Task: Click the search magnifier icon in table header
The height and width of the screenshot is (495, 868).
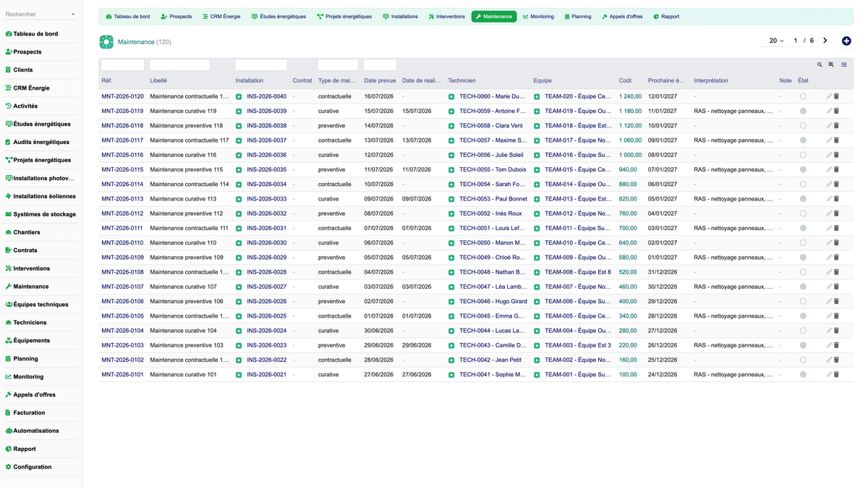Action: pos(820,65)
